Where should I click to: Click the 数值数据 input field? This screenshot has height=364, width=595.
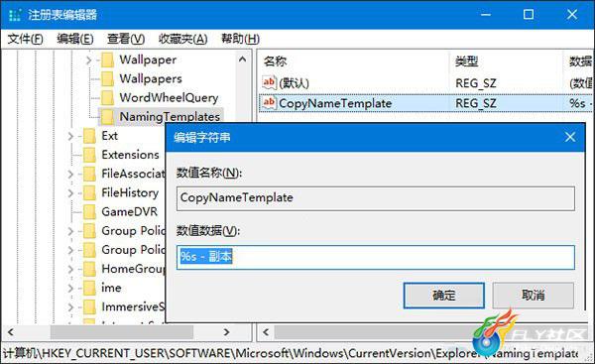tap(376, 257)
